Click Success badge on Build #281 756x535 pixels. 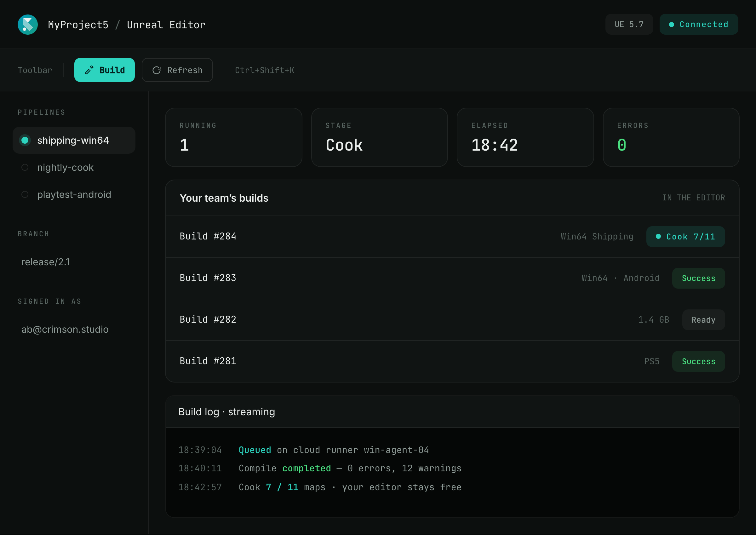[x=698, y=361]
